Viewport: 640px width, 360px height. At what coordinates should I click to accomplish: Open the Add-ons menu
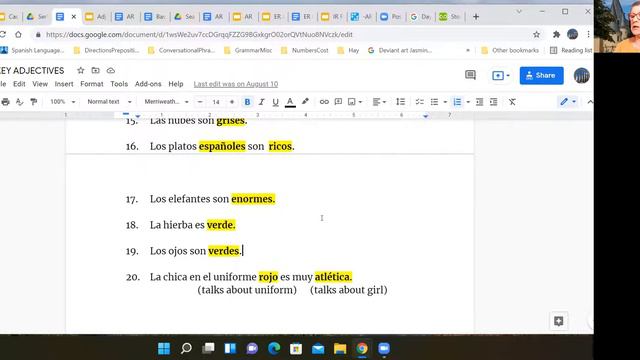pos(148,84)
